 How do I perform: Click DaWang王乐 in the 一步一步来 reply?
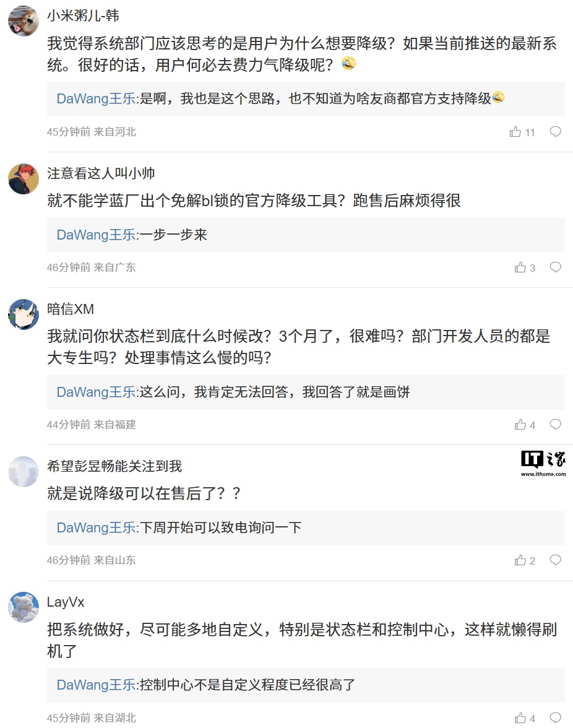(x=96, y=235)
